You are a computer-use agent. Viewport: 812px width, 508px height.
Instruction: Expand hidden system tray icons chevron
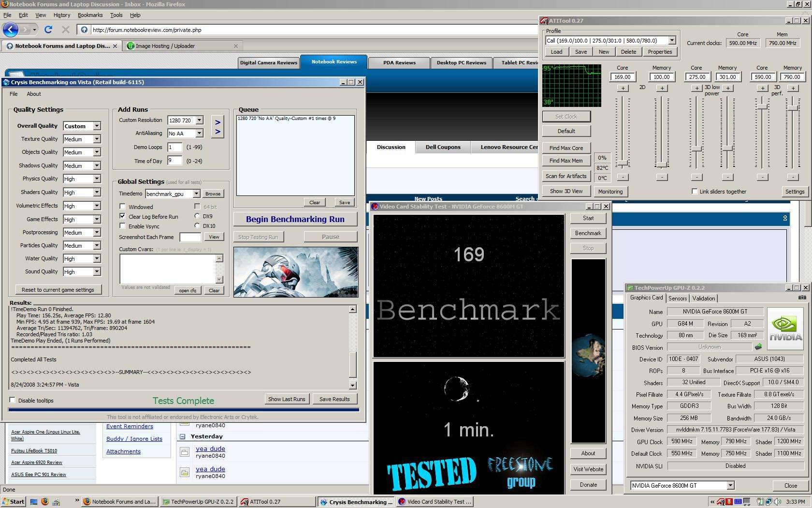(x=712, y=502)
